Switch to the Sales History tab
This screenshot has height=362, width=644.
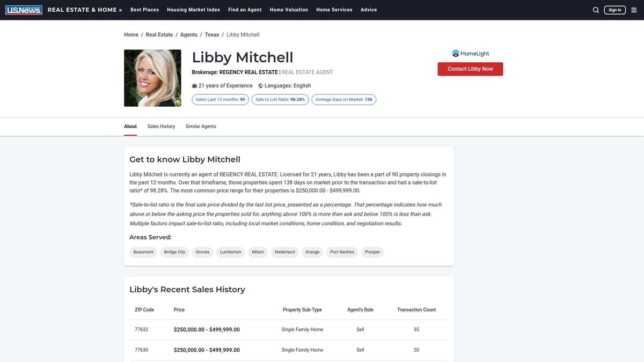pos(161,126)
